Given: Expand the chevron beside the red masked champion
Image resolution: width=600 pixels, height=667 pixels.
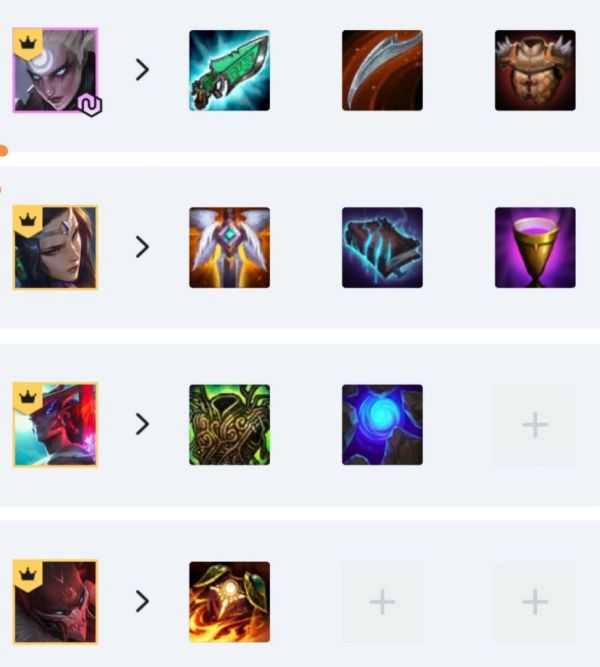Looking at the screenshot, I should 142,601.
